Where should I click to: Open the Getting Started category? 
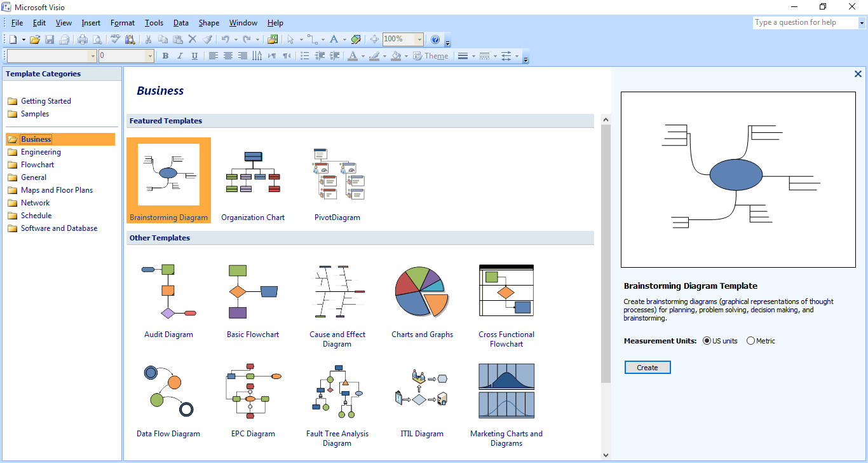[x=39, y=101]
